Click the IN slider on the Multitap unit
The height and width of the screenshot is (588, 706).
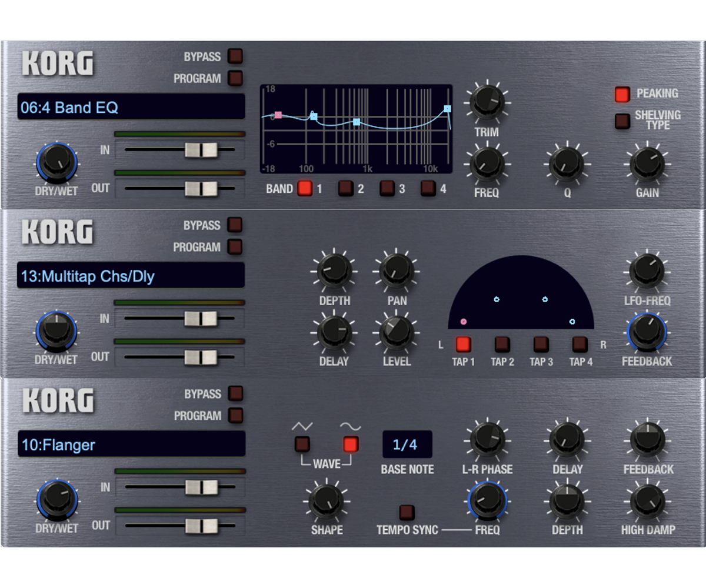click(179, 319)
